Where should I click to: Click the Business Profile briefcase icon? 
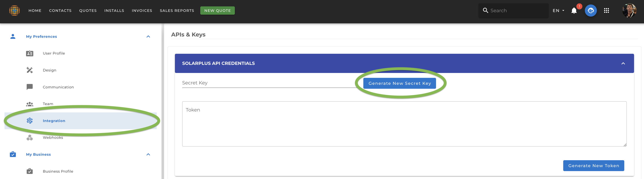click(29, 171)
